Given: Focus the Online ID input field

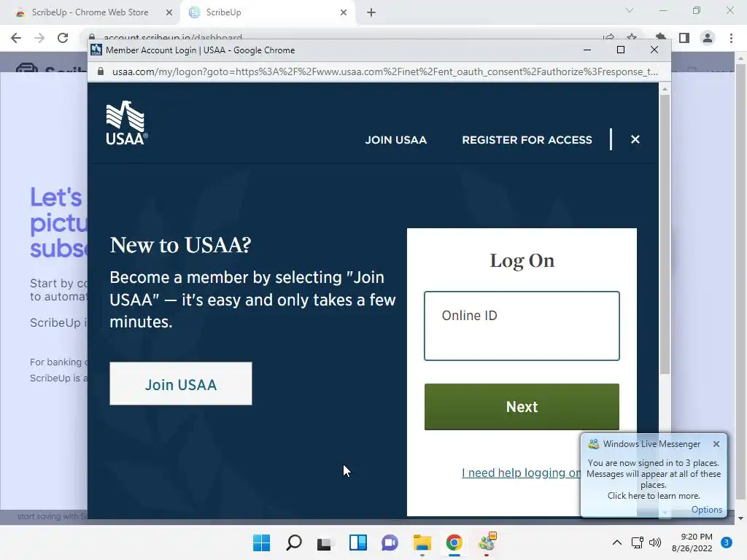Looking at the screenshot, I should (522, 326).
